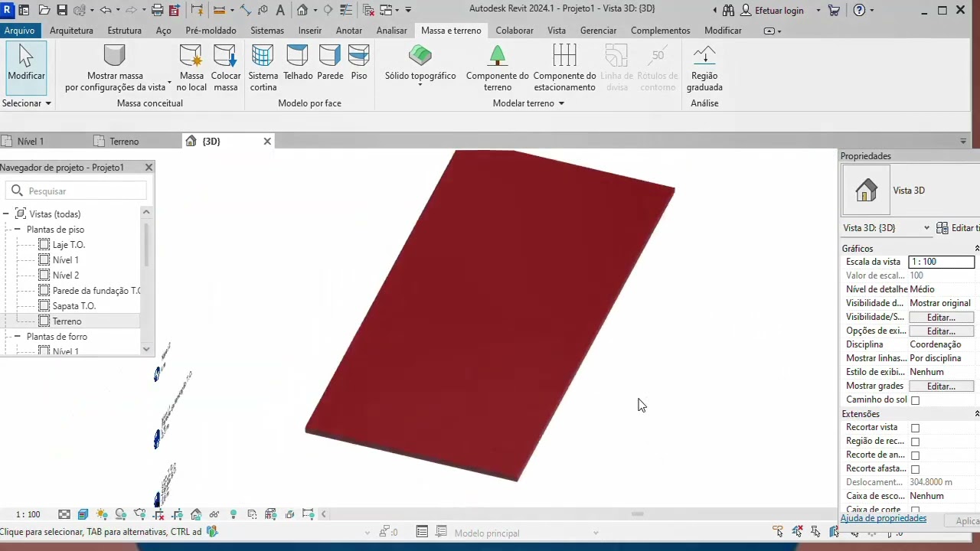This screenshot has height=551, width=980.
Task: Click Editar button for Mostrar grades
Action: pyautogui.click(x=941, y=386)
